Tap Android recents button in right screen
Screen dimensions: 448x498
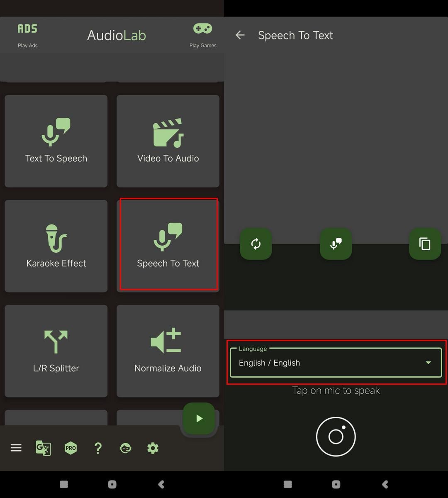pos(287,484)
